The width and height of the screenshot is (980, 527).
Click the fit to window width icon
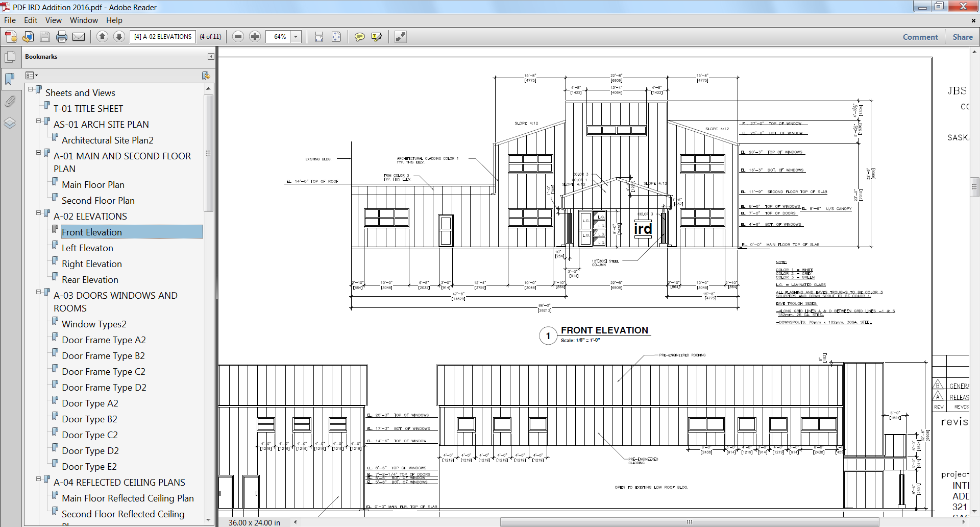[319, 37]
